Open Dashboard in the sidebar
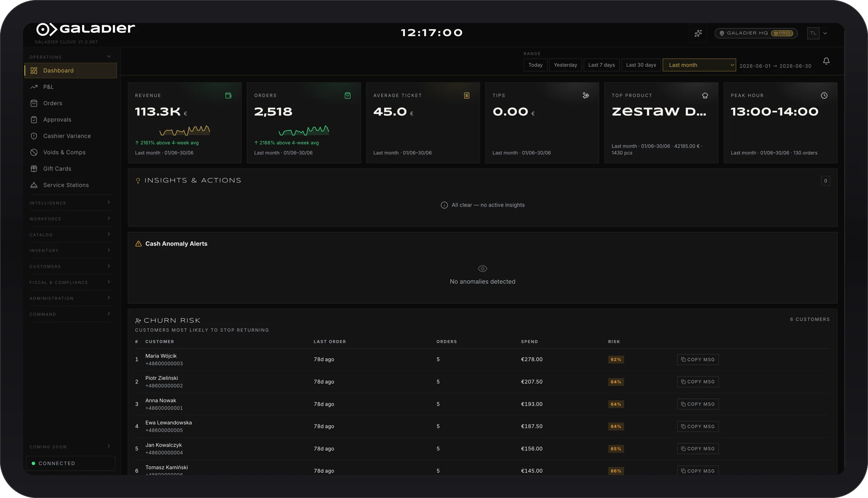The width and height of the screenshot is (868, 498). click(x=71, y=70)
